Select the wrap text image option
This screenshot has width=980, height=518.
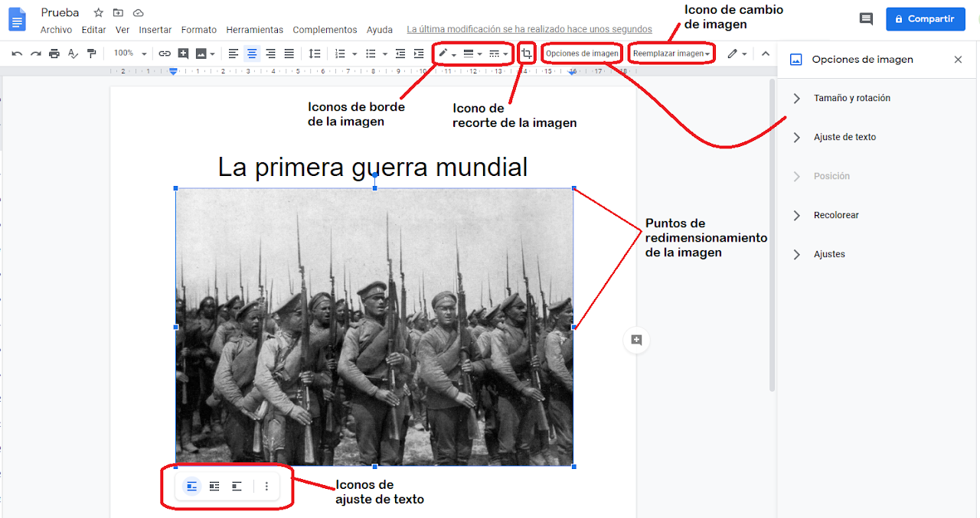214,486
